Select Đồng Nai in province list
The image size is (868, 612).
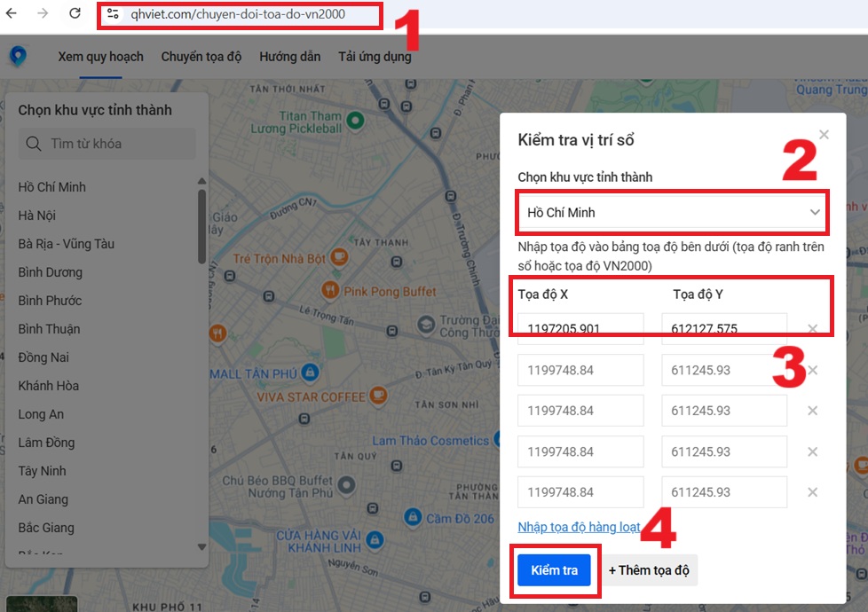43,357
